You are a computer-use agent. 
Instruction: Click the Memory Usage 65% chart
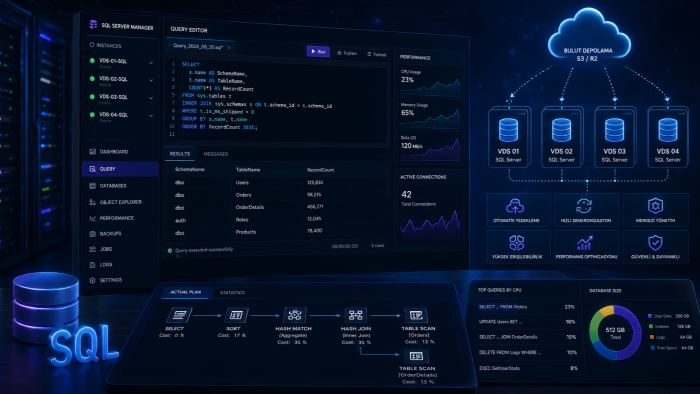[430, 119]
